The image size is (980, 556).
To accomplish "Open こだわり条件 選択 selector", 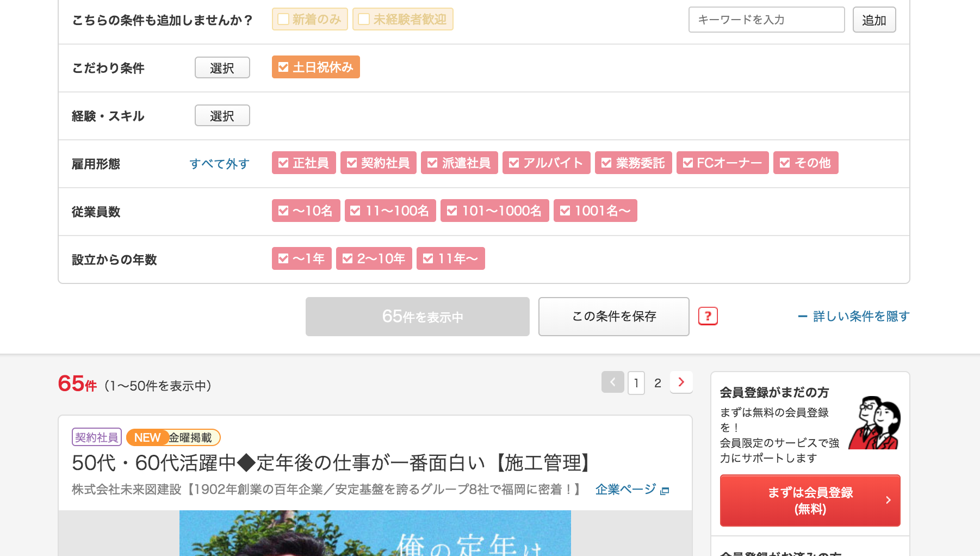I will click(x=222, y=68).
